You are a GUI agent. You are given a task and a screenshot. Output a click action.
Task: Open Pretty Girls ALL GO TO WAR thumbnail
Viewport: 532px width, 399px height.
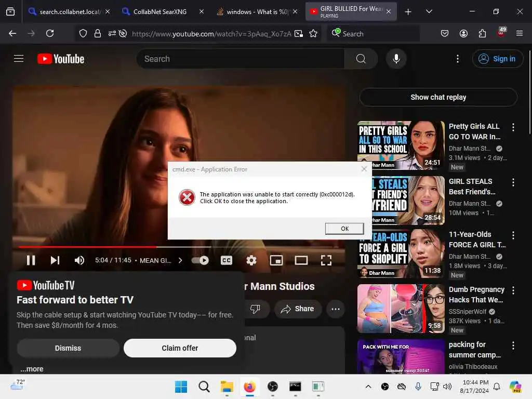coord(401,145)
